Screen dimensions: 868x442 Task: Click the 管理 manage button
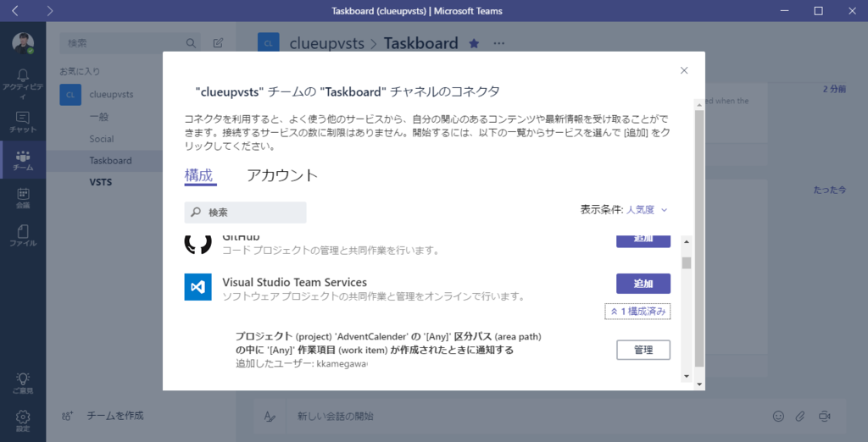click(x=643, y=350)
